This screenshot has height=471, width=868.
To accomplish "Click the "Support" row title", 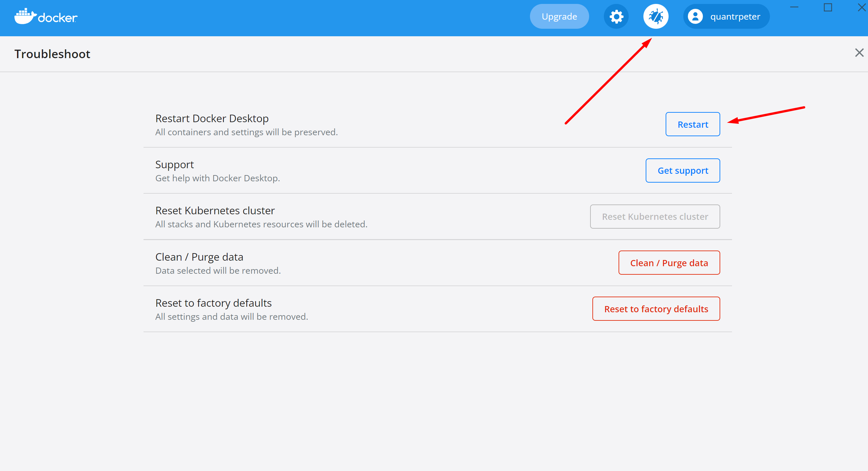I will [175, 165].
